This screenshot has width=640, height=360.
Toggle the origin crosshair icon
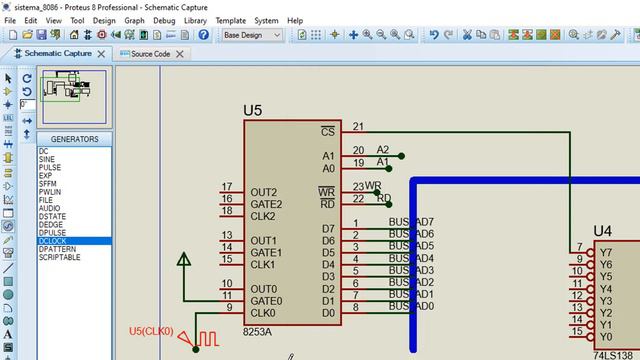tap(335, 35)
